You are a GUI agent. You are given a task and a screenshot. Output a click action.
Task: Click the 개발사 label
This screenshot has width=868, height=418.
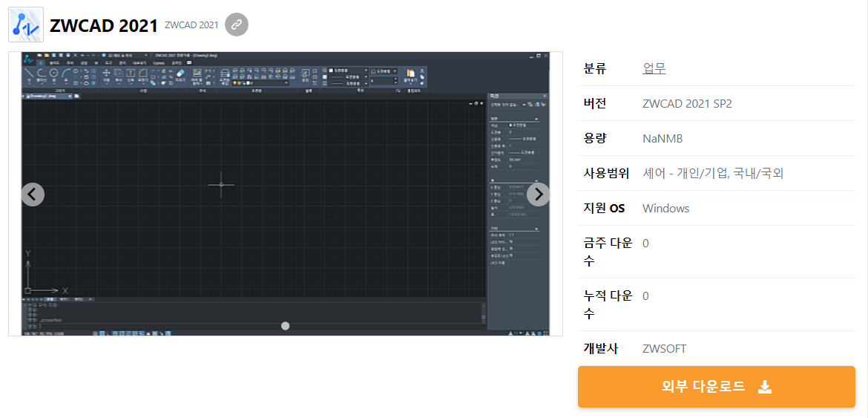pos(601,348)
